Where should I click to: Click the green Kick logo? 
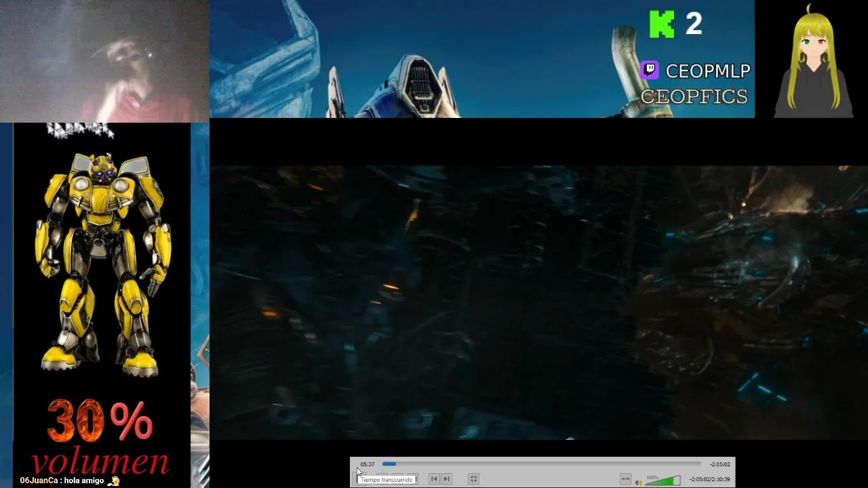[662, 24]
